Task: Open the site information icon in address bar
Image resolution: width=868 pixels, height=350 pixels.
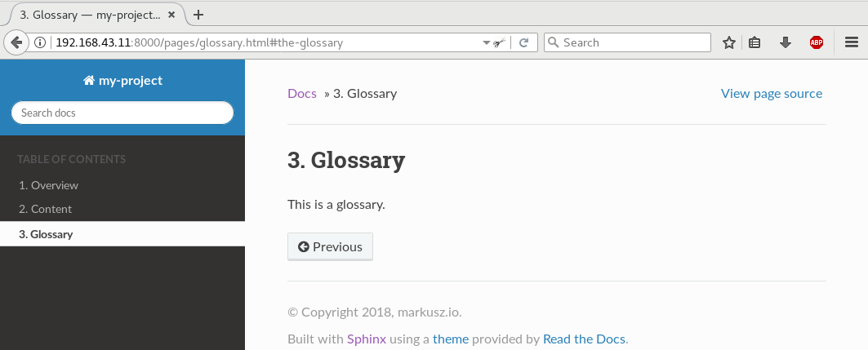Action: pos(40,42)
